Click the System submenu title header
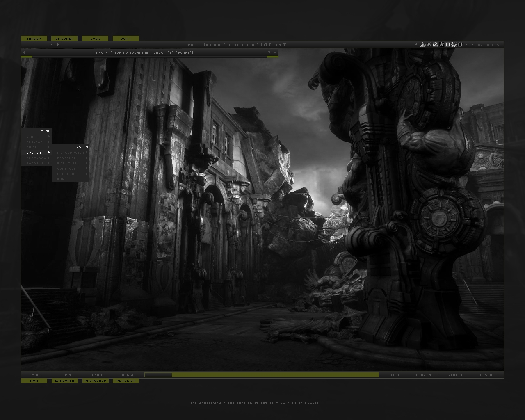This screenshot has height=420, width=525. coord(71,147)
